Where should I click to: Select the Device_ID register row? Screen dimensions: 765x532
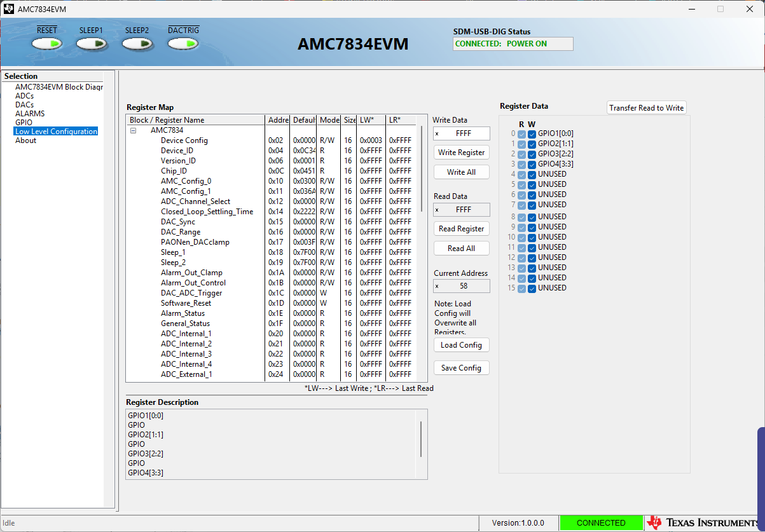point(272,151)
